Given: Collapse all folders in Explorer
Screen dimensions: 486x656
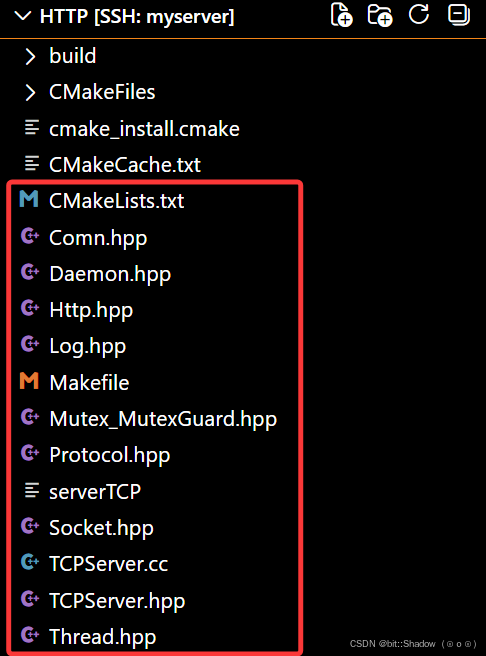Looking at the screenshot, I should (459, 15).
